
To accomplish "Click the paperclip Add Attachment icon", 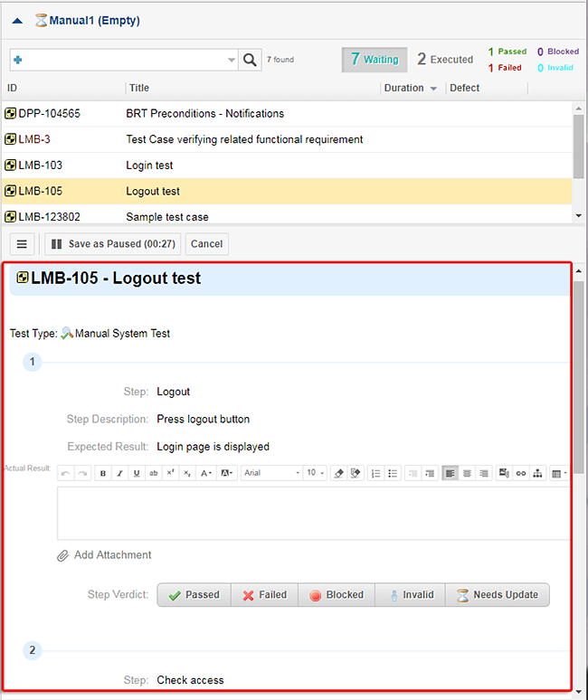I will click(x=62, y=555).
